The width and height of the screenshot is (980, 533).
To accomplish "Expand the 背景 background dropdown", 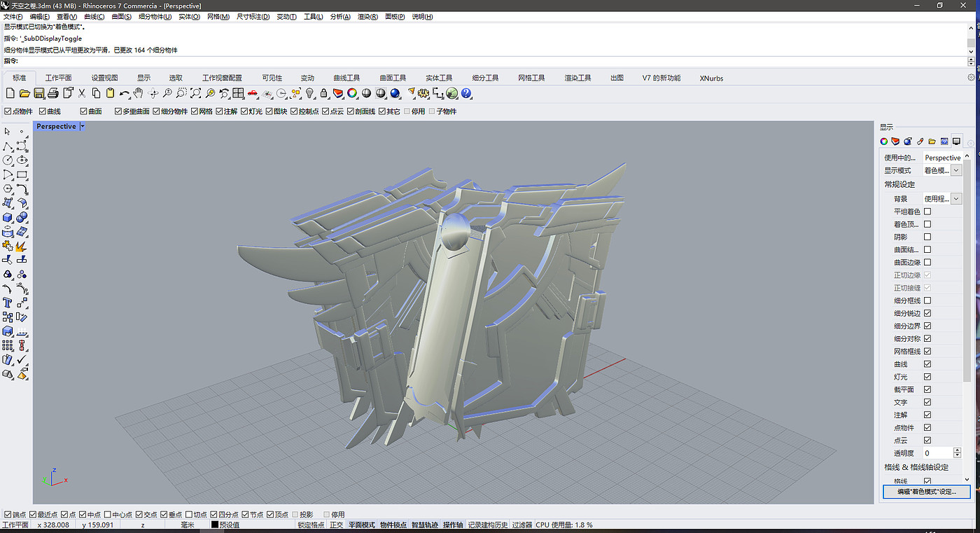I will point(956,199).
